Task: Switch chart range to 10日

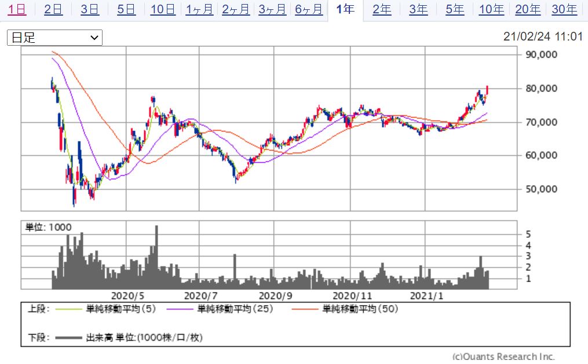Action: point(163,9)
